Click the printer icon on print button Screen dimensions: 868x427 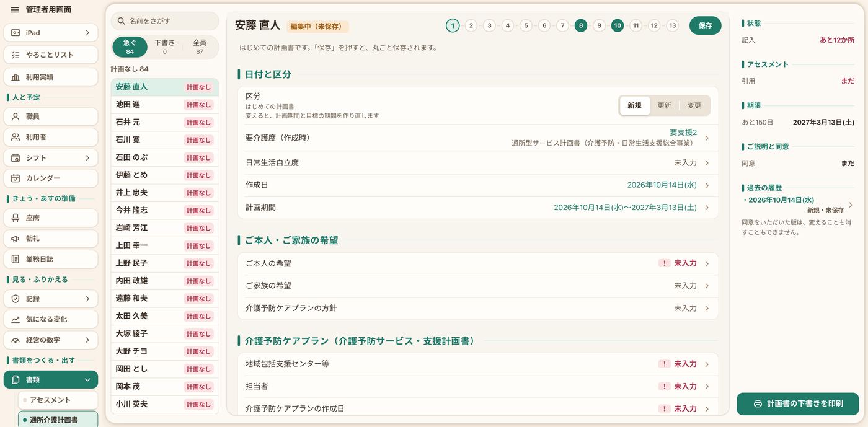757,404
